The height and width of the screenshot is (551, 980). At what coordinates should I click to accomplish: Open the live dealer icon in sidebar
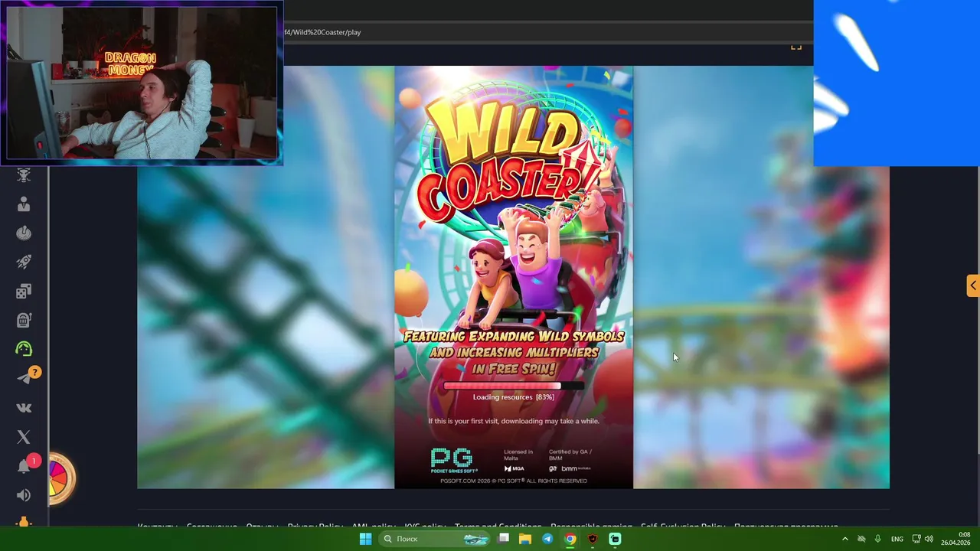tap(24, 204)
